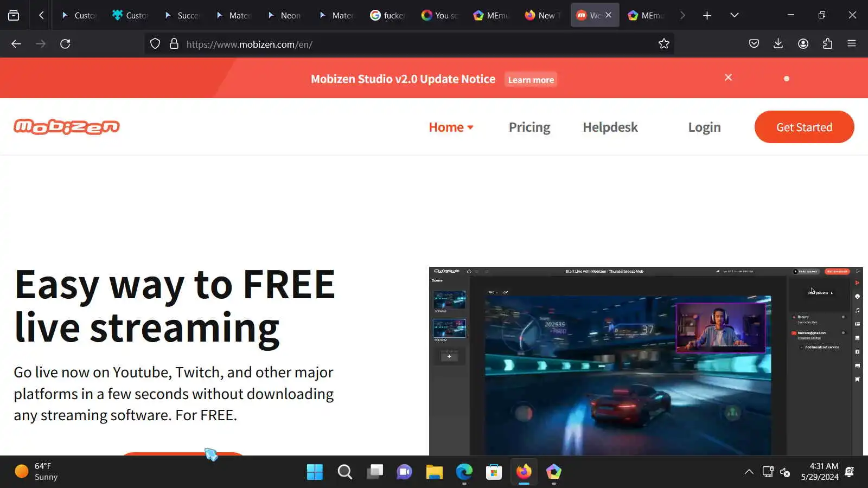
Task: Switch to the Neon tab
Action: 284,15
